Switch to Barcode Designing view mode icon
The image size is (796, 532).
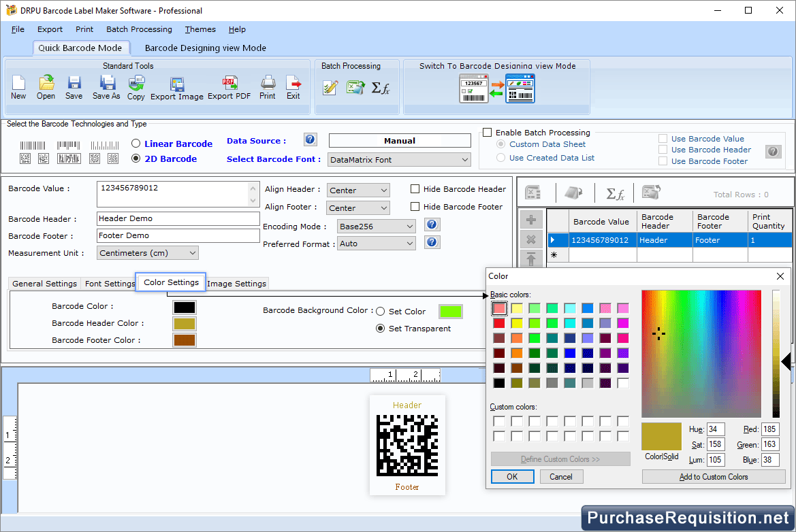point(497,88)
